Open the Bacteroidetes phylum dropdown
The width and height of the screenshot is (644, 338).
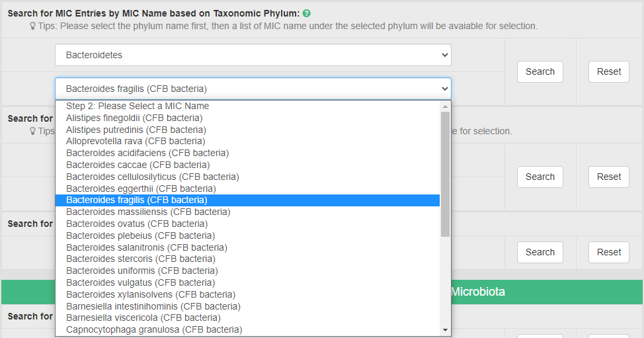pos(253,56)
